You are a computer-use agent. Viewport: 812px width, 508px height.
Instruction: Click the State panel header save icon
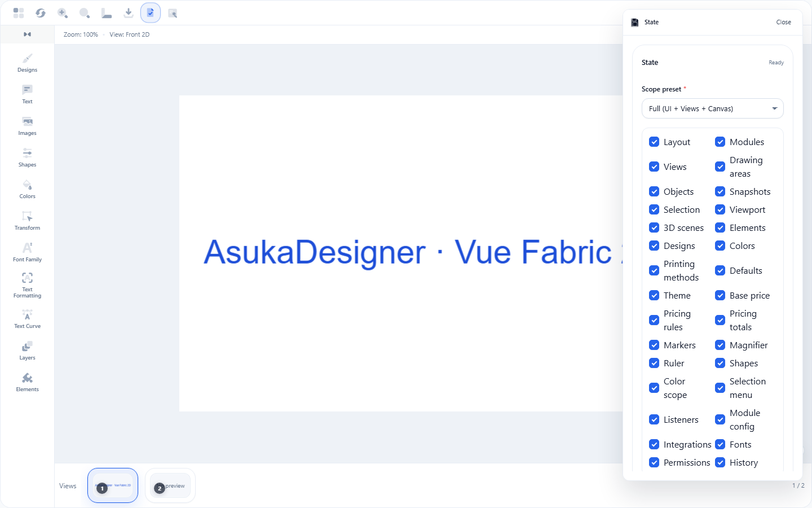coord(635,23)
